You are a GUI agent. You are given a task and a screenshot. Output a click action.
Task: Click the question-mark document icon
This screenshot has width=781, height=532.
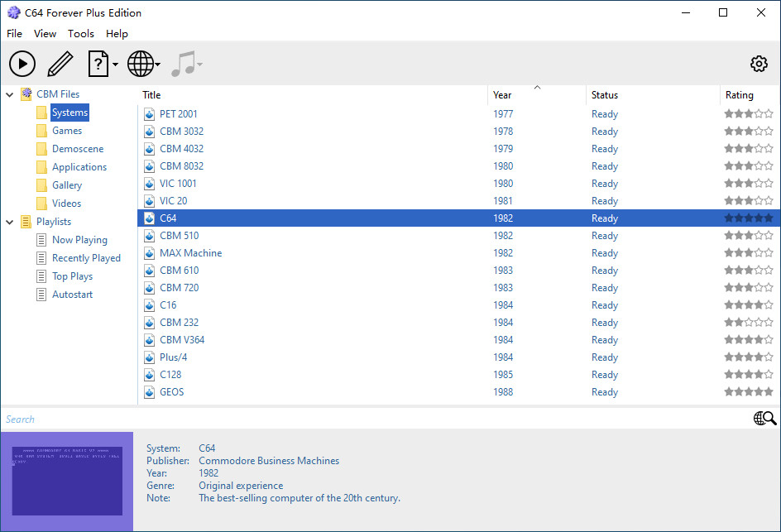click(x=98, y=64)
